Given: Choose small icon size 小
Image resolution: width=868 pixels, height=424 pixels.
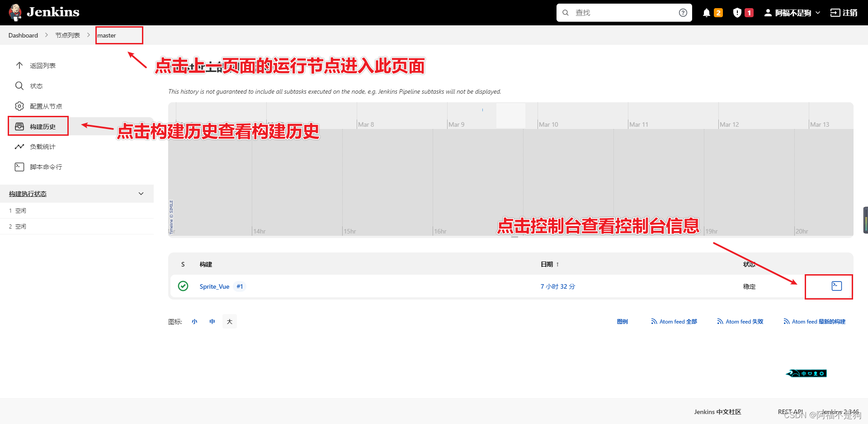Looking at the screenshot, I should click(x=194, y=322).
